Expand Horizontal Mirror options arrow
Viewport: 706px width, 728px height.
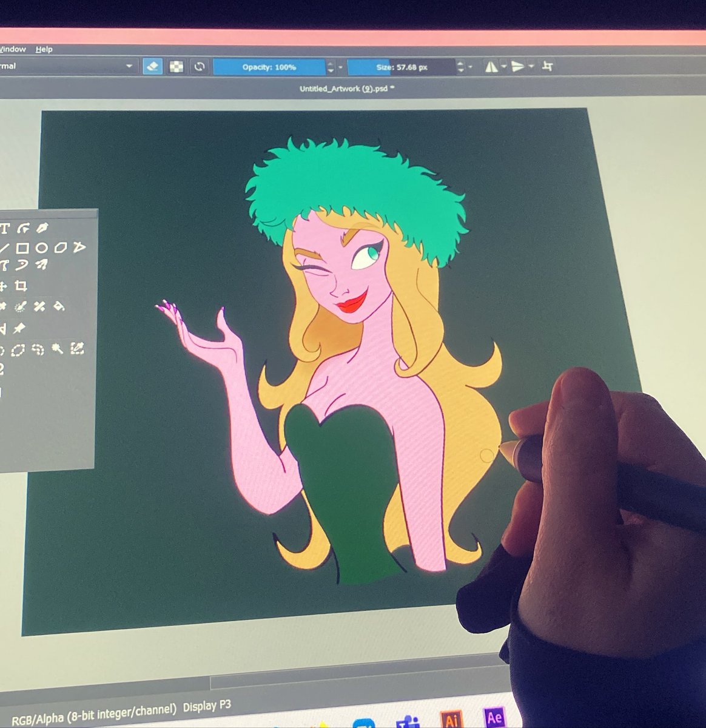504,67
